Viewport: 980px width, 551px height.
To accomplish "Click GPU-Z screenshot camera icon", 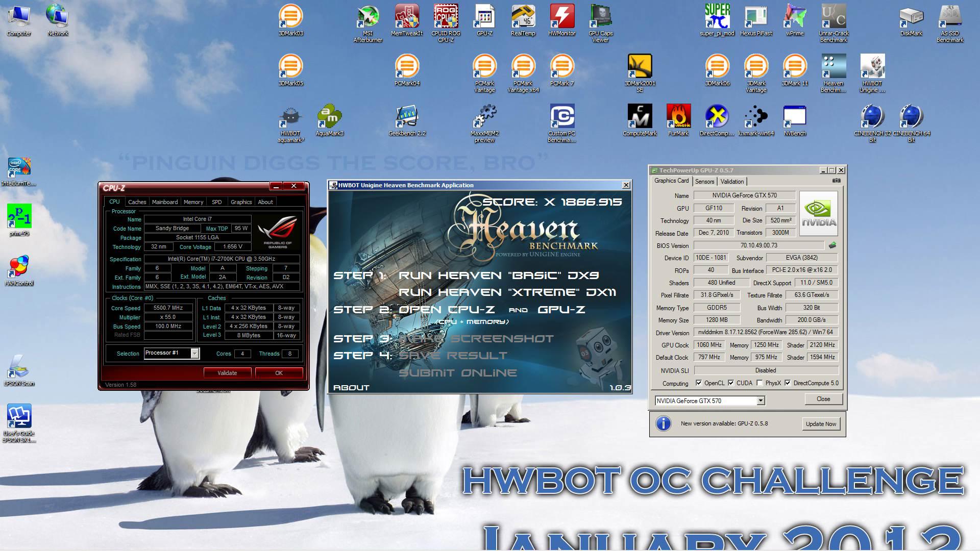I will point(836,181).
